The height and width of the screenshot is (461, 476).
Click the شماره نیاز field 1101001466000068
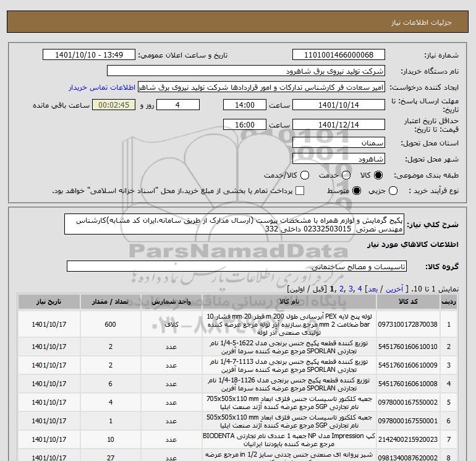[x=339, y=54]
